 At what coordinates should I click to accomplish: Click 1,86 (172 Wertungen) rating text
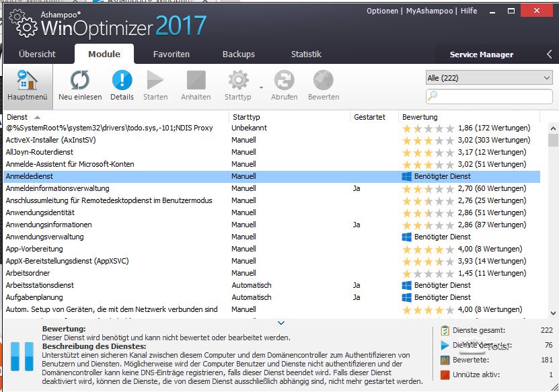(494, 128)
